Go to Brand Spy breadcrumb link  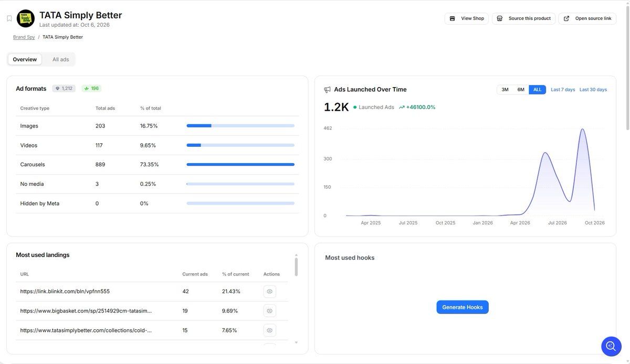point(24,37)
